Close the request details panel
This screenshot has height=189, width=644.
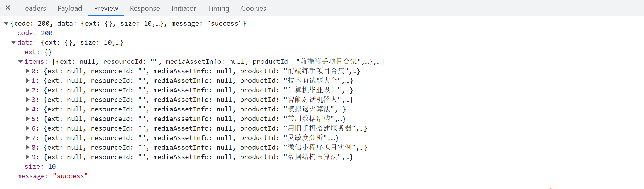(8, 8)
